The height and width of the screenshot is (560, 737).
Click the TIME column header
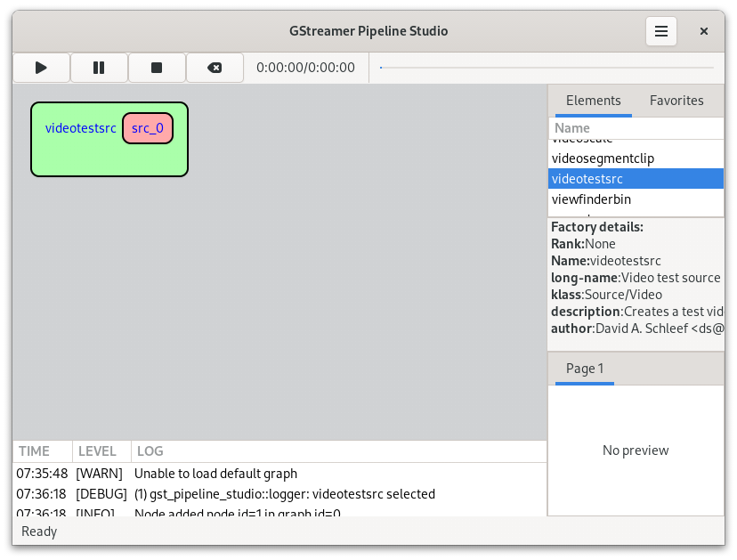43,451
